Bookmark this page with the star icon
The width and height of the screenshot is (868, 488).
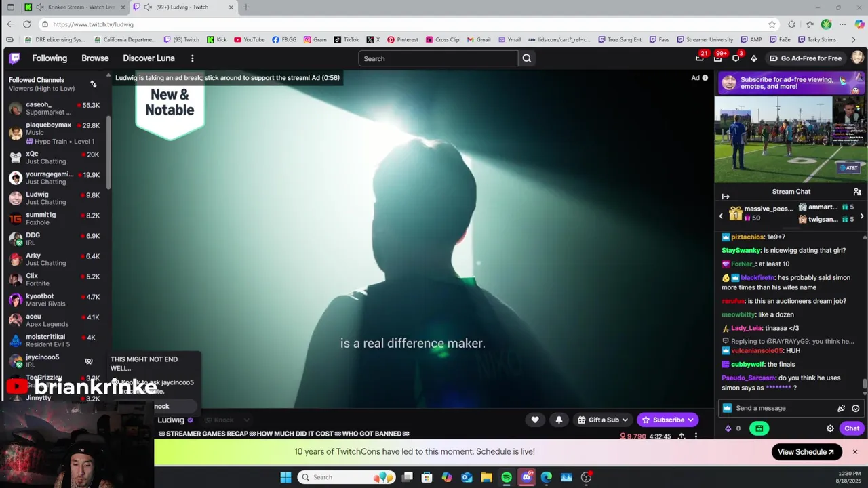tap(772, 24)
